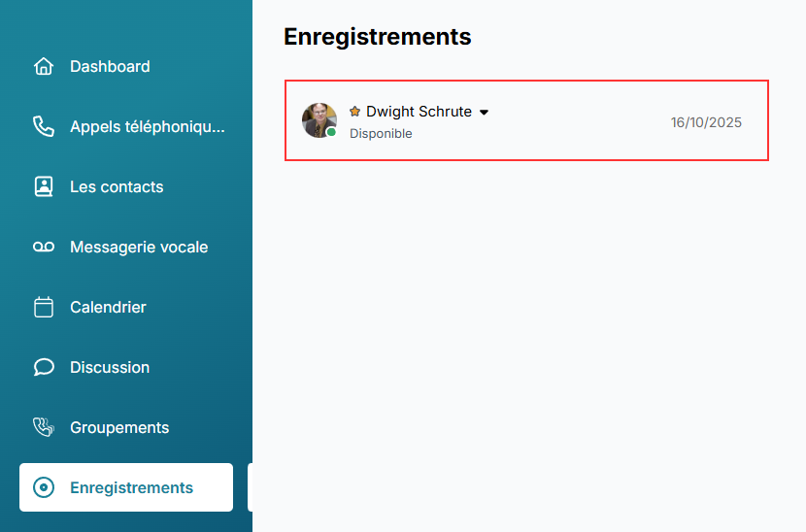Click the Groupements phone group icon
Image resolution: width=806 pixels, height=532 pixels.
pos(44,428)
